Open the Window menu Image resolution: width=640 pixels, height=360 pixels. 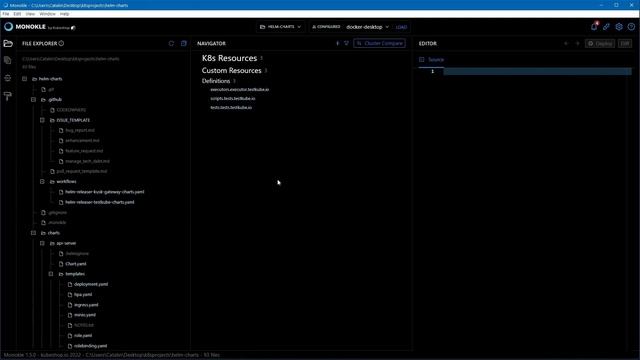pos(47,14)
